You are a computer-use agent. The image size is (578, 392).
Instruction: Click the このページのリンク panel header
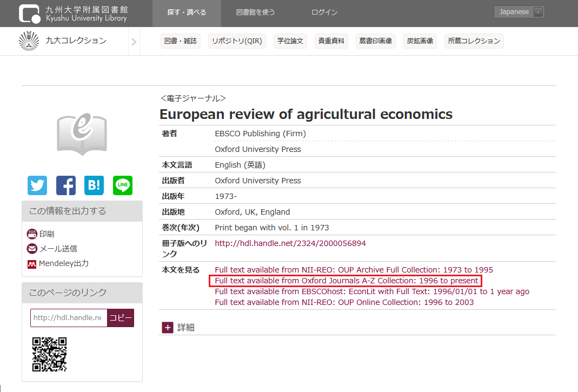(82, 293)
